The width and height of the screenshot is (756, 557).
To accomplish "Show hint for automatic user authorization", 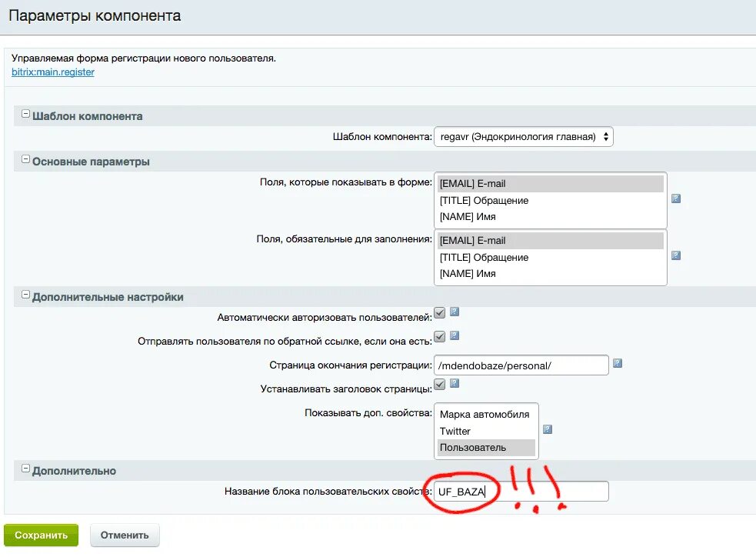I will point(455,312).
